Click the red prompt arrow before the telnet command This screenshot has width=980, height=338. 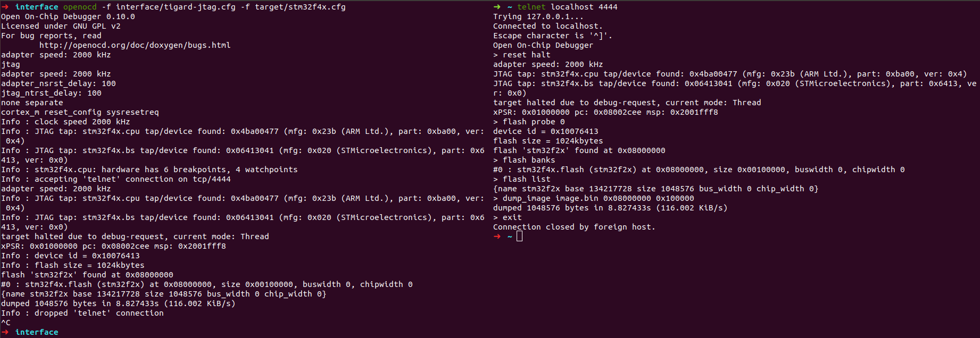point(497,7)
